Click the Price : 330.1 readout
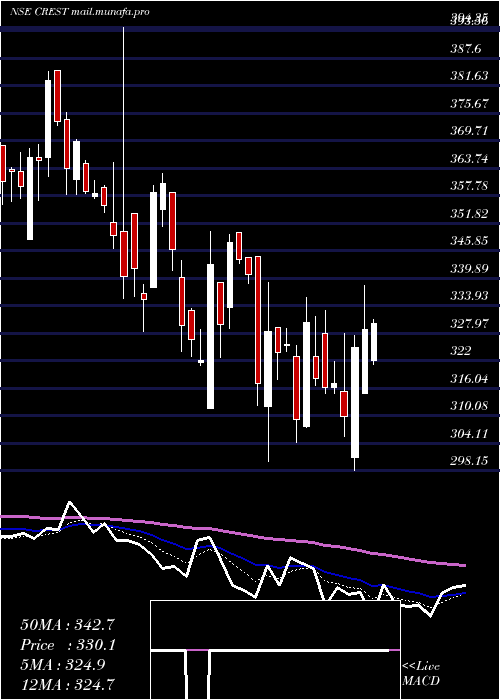This screenshot has height=700, width=500. 68,645
